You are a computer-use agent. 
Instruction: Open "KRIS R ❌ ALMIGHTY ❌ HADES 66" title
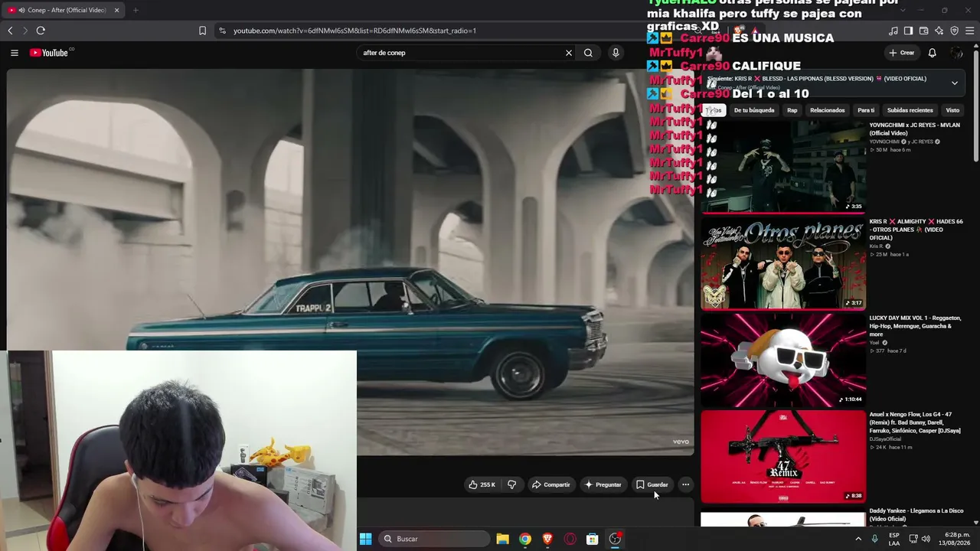[x=916, y=230]
